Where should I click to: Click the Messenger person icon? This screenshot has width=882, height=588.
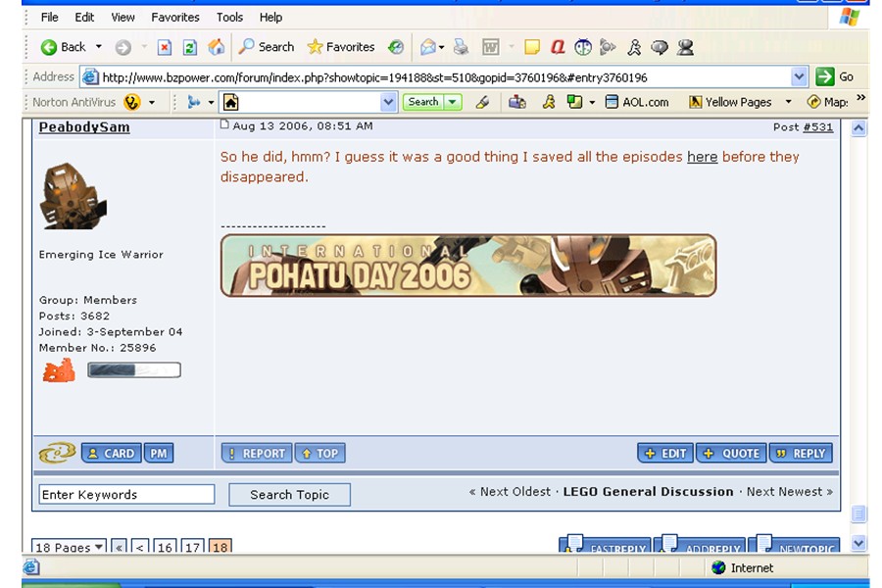[685, 47]
